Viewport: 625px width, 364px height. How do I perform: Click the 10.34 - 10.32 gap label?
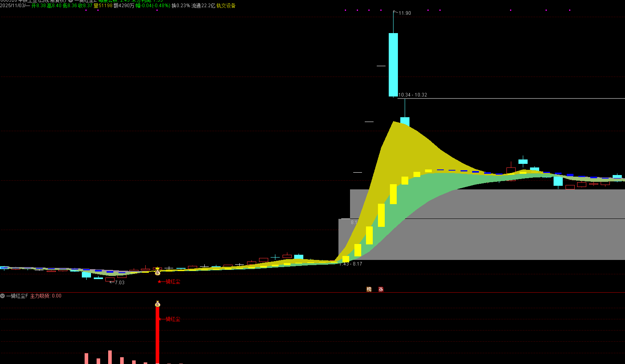point(413,95)
